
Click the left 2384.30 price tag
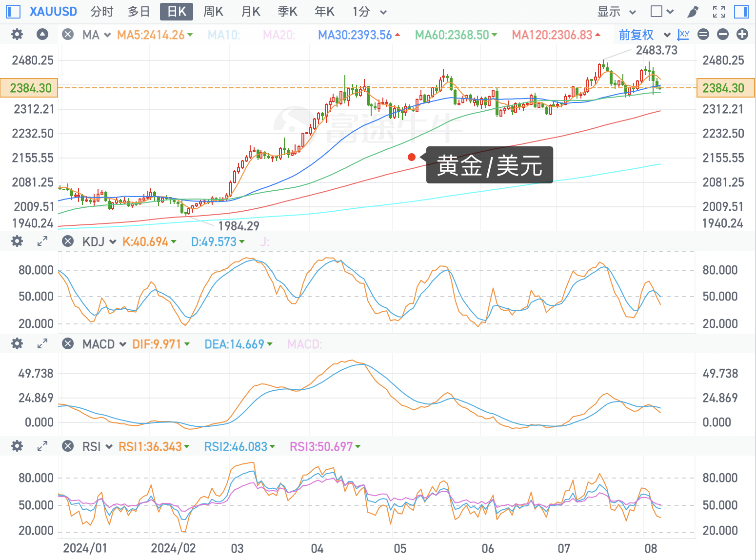click(x=29, y=88)
